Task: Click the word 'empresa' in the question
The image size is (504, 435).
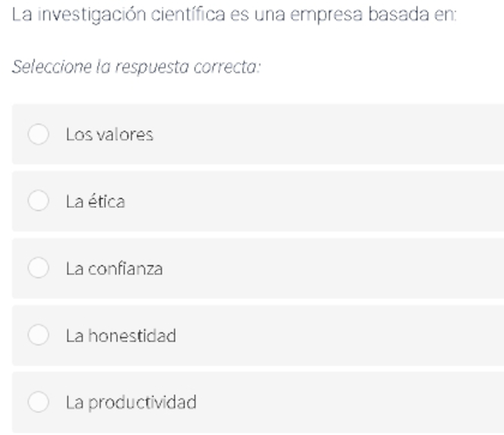Action: click(x=326, y=15)
